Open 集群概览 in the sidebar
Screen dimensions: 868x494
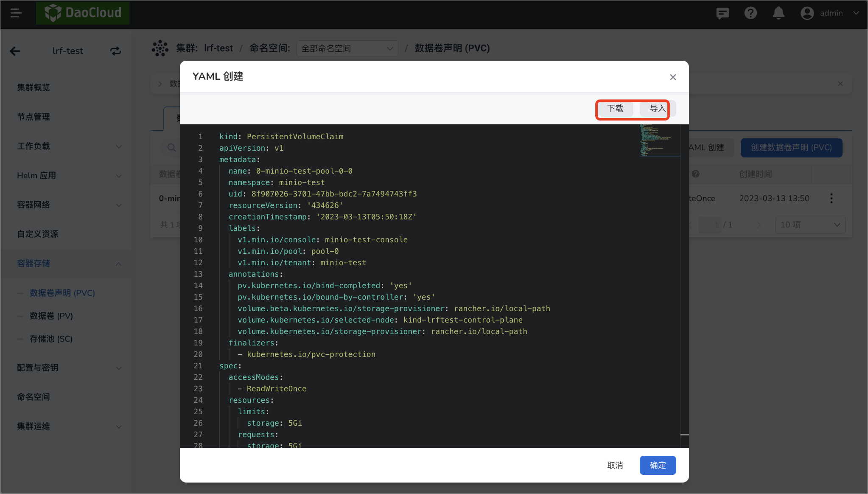click(x=34, y=87)
